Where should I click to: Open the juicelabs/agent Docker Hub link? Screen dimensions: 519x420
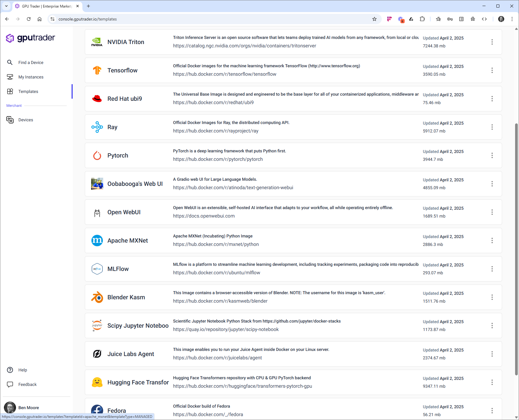[x=217, y=358]
